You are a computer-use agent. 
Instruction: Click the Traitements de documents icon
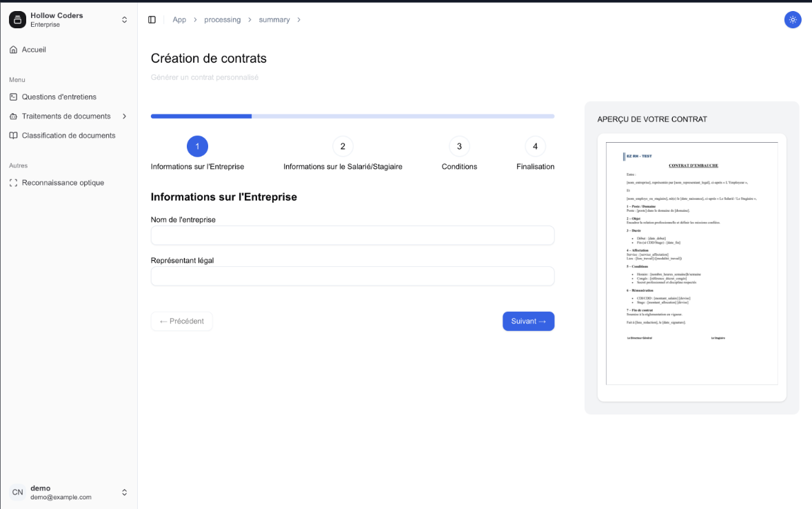pos(13,116)
